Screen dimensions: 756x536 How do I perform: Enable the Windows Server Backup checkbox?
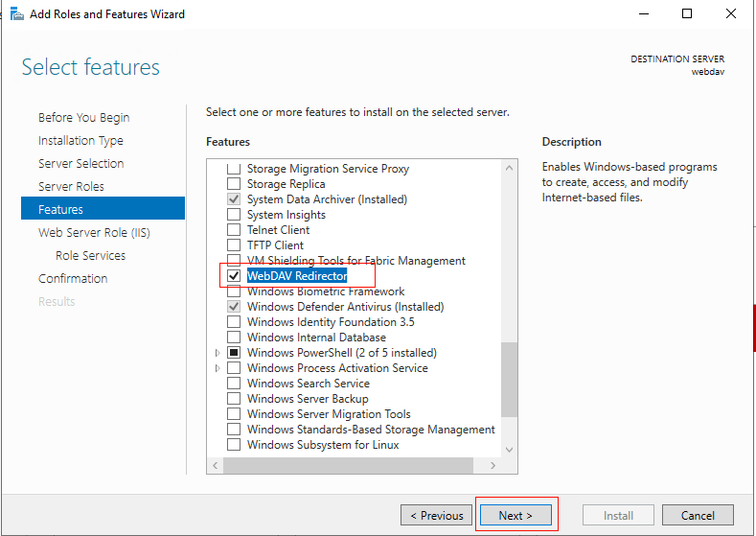[x=234, y=399]
